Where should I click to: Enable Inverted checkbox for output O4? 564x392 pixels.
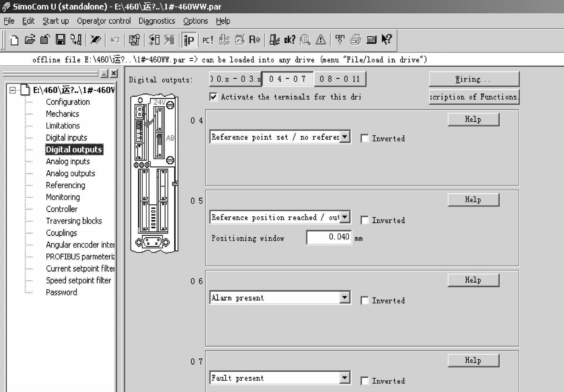pyautogui.click(x=365, y=138)
